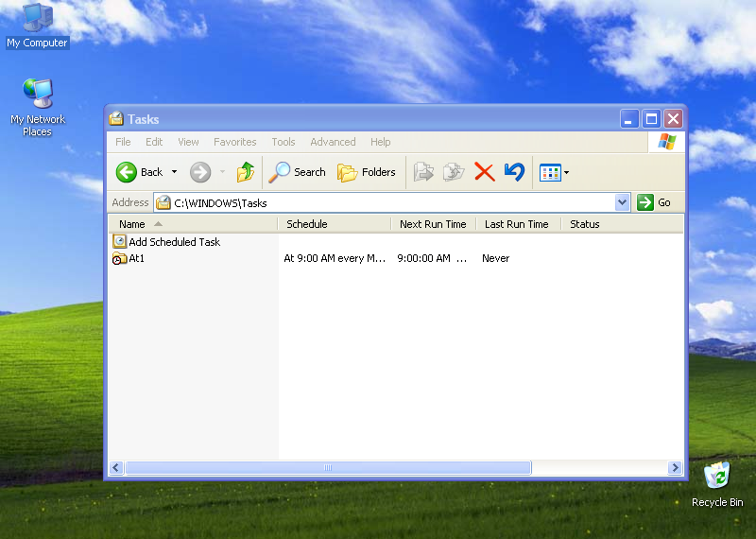756x539 pixels.
Task: Click the Windows flag logo in the menu bar
Action: 667,142
